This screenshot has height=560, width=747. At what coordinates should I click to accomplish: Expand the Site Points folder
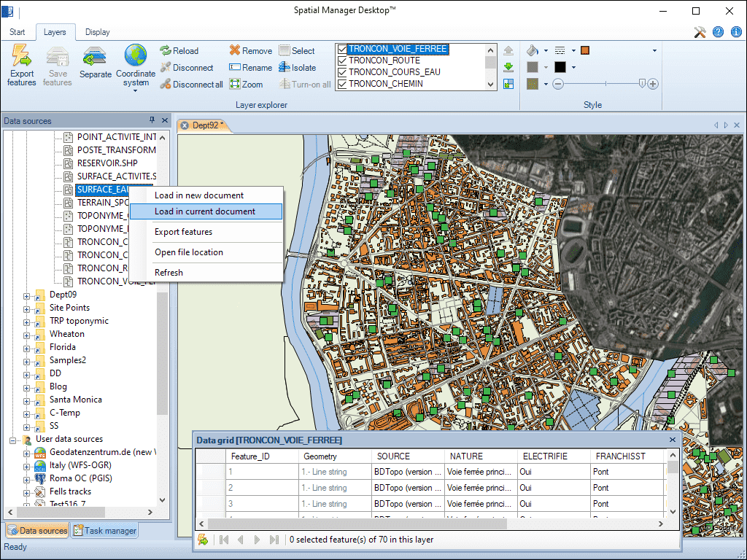[27, 309]
